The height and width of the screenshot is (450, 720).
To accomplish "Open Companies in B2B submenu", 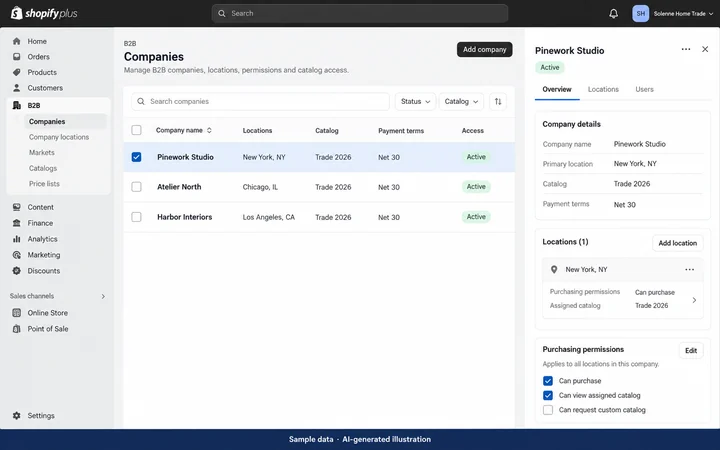I will pyautogui.click(x=66, y=122).
